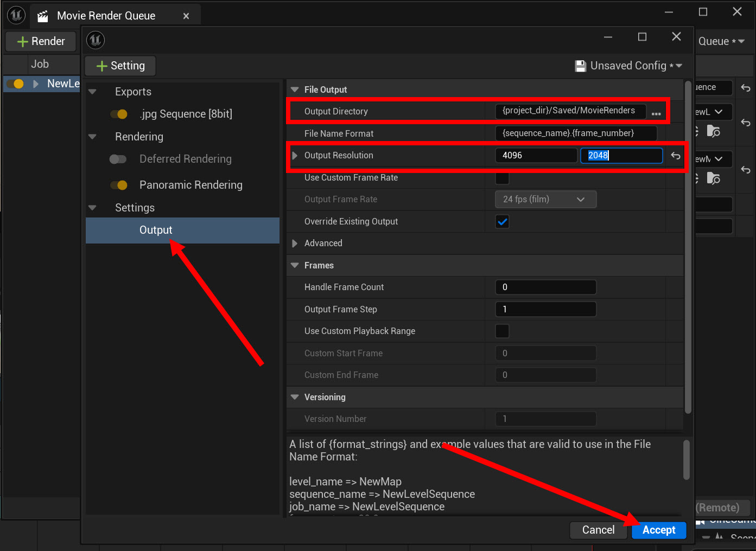
Task: Click the settings panel vertical scrollbar
Action: (688, 247)
